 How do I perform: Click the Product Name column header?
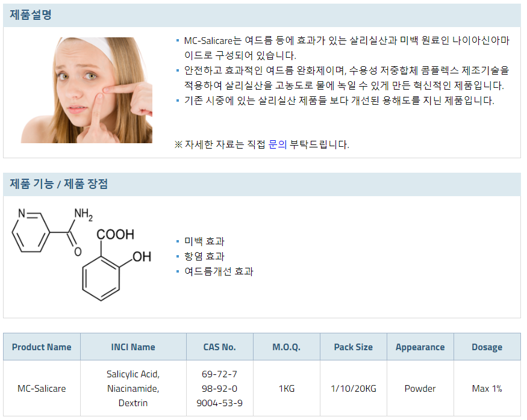click(x=42, y=347)
